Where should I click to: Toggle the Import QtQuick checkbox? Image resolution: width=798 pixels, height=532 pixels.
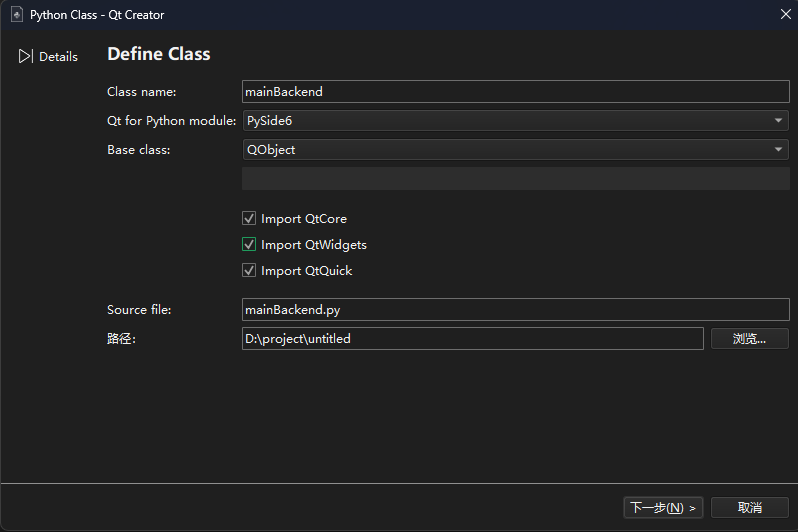[x=249, y=270]
